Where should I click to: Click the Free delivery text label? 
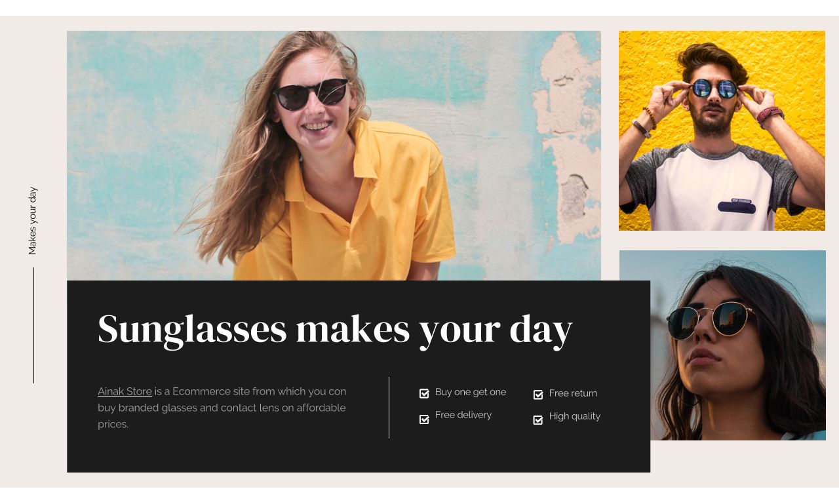coord(463,415)
